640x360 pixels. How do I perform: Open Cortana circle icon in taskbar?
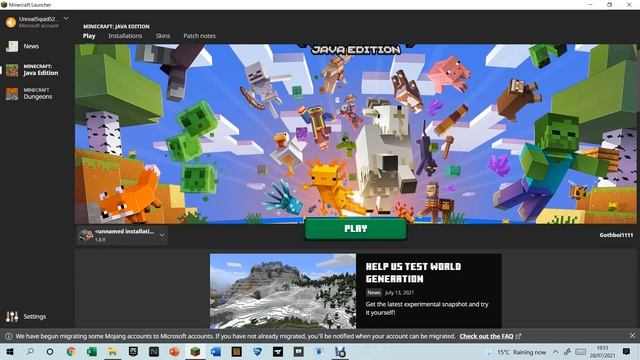pos(50,351)
